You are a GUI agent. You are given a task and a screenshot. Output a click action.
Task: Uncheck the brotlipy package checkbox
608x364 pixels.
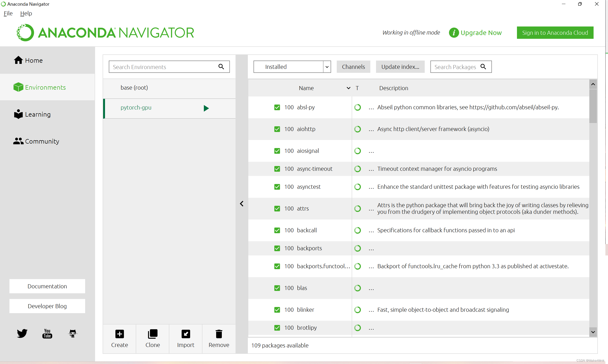click(x=277, y=328)
